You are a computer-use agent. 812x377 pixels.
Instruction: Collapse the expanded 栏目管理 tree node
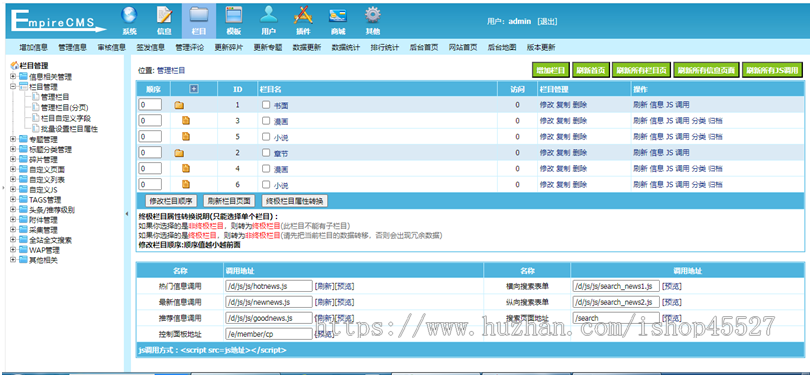click(13, 87)
